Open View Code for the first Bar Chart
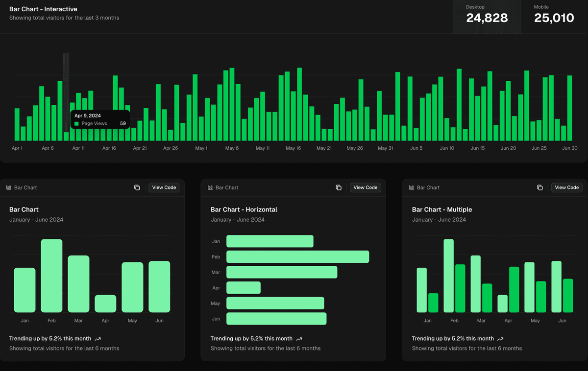 164,187
